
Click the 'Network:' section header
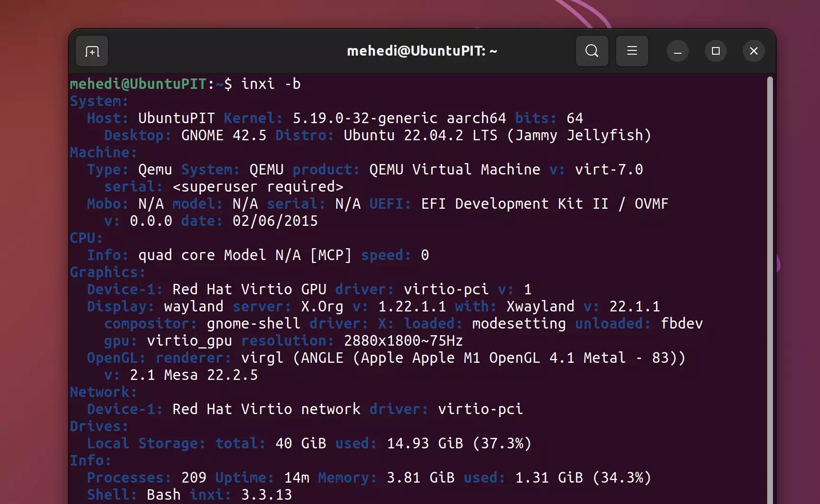(103, 392)
